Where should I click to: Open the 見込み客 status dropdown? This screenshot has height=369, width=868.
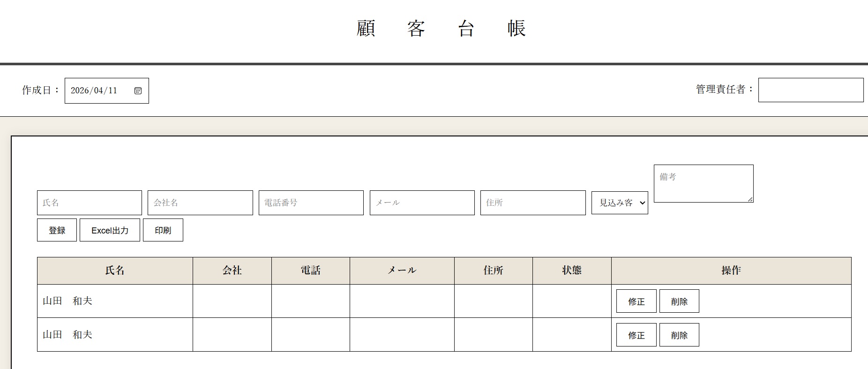[620, 203]
